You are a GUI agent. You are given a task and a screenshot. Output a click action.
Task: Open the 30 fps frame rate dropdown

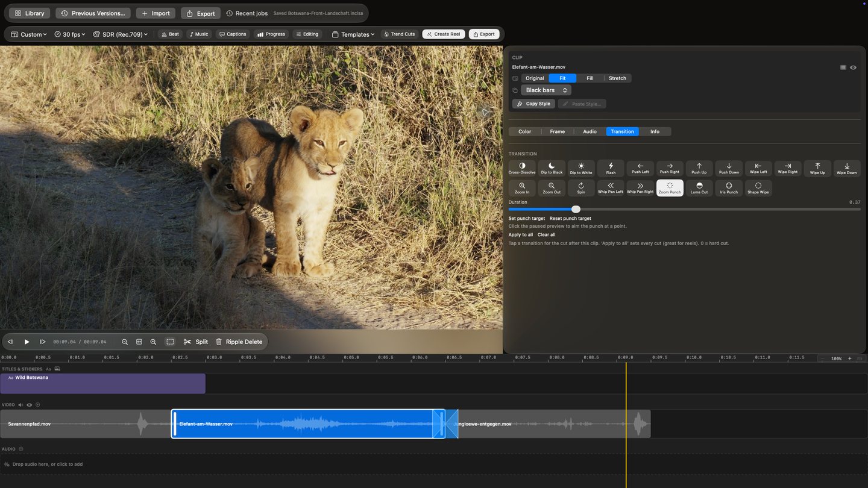tap(70, 34)
